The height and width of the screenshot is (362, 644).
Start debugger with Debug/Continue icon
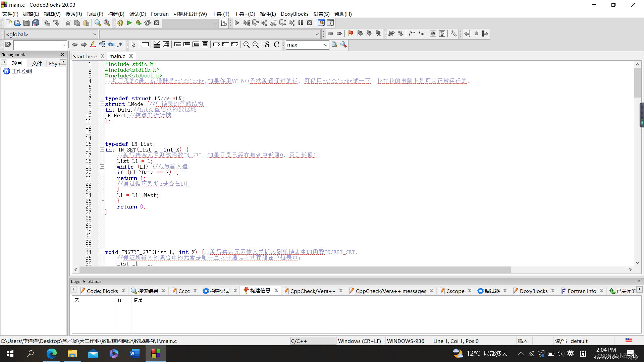[x=237, y=23]
